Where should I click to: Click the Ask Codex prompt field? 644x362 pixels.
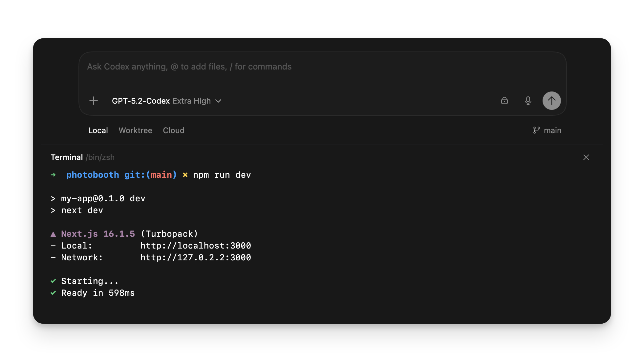(x=189, y=67)
